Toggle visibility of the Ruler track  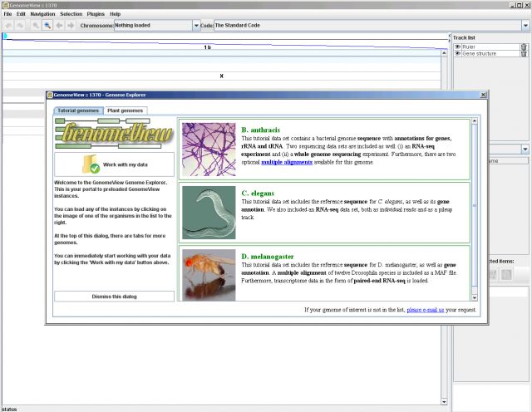(458, 47)
